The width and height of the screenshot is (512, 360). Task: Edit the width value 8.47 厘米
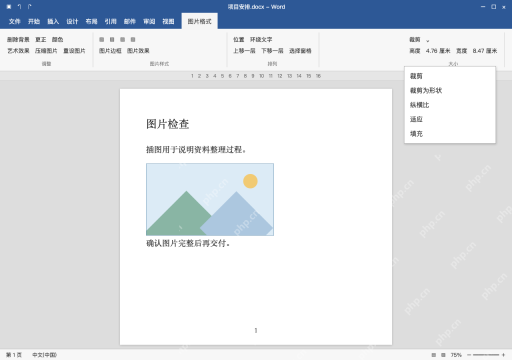point(485,51)
